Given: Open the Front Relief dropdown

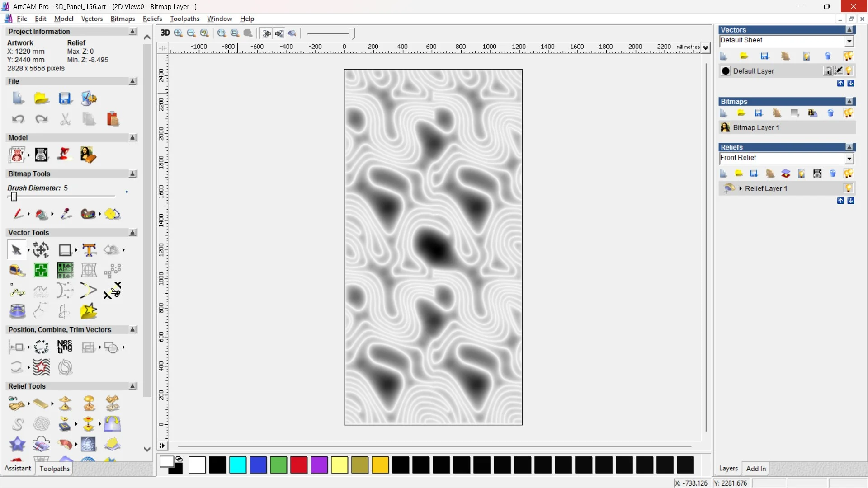Looking at the screenshot, I should 849,158.
